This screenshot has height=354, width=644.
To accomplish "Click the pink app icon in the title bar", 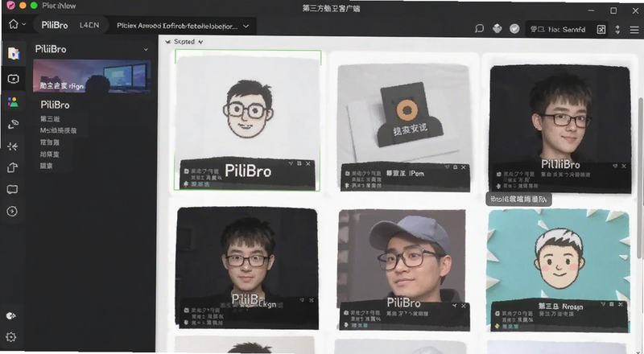I will point(10,6).
